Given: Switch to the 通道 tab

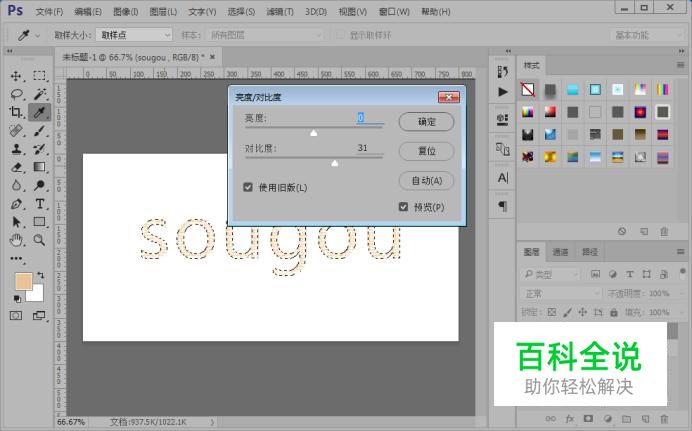Looking at the screenshot, I should click(x=560, y=252).
